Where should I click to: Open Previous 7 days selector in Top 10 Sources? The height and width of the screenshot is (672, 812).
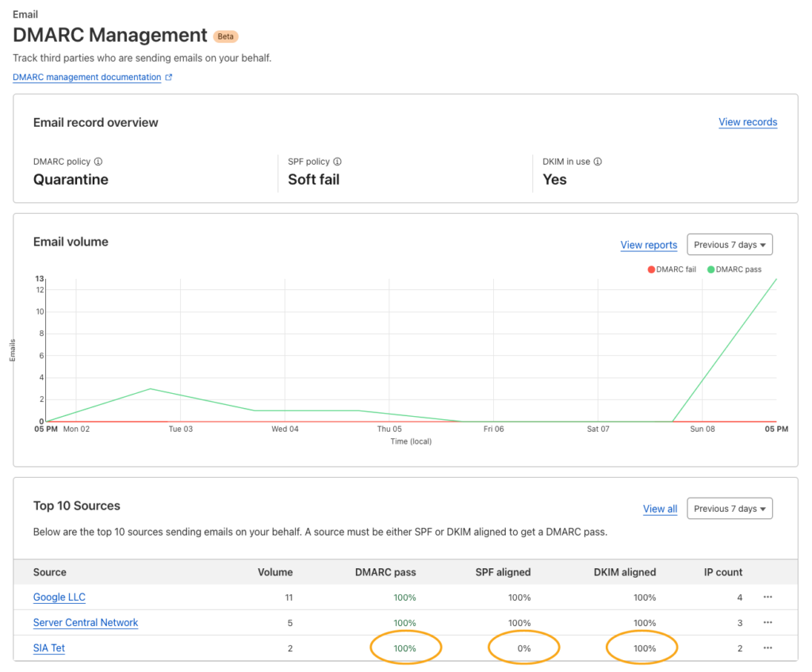pyautogui.click(x=729, y=508)
